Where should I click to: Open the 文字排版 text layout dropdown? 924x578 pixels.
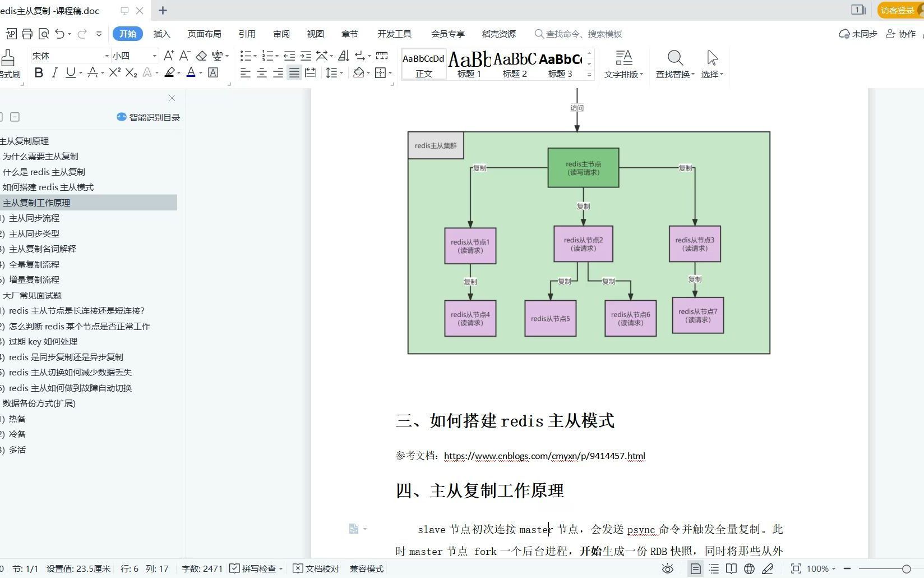click(x=623, y=64)
